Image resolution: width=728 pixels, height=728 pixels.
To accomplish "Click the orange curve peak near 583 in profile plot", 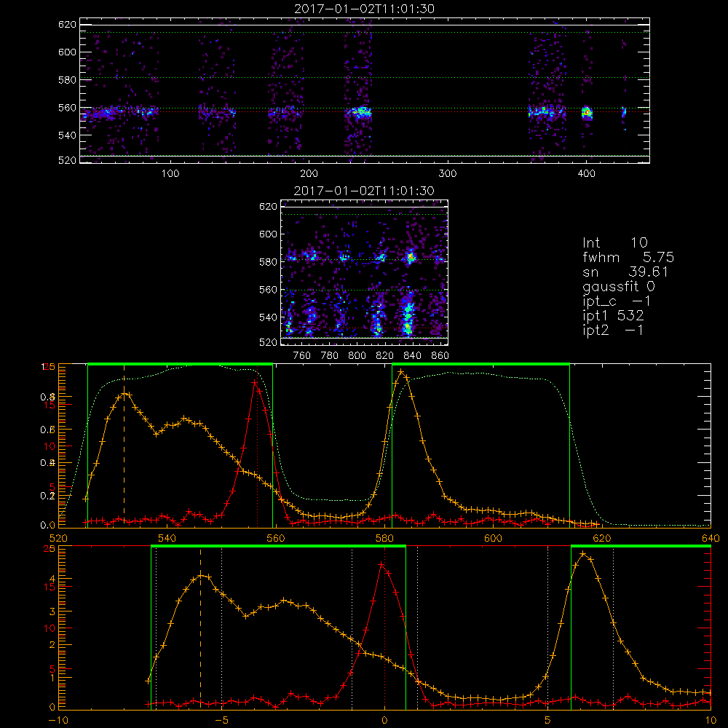I will pyautogui.click(x=401, y=371).
